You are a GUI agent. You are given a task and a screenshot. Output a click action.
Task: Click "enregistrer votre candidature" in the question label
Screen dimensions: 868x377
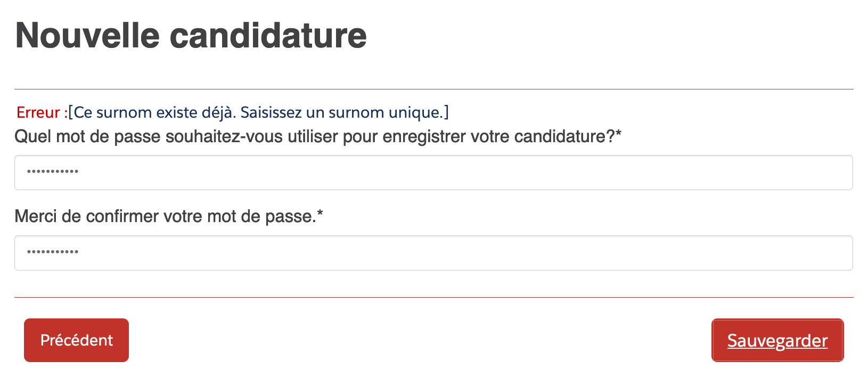tap(498, 137)
